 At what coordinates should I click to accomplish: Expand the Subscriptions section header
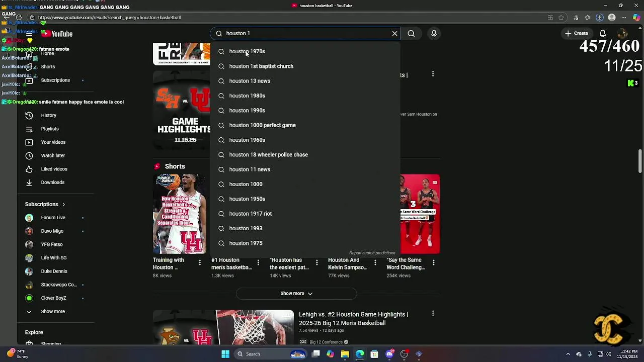coord(45,205)
